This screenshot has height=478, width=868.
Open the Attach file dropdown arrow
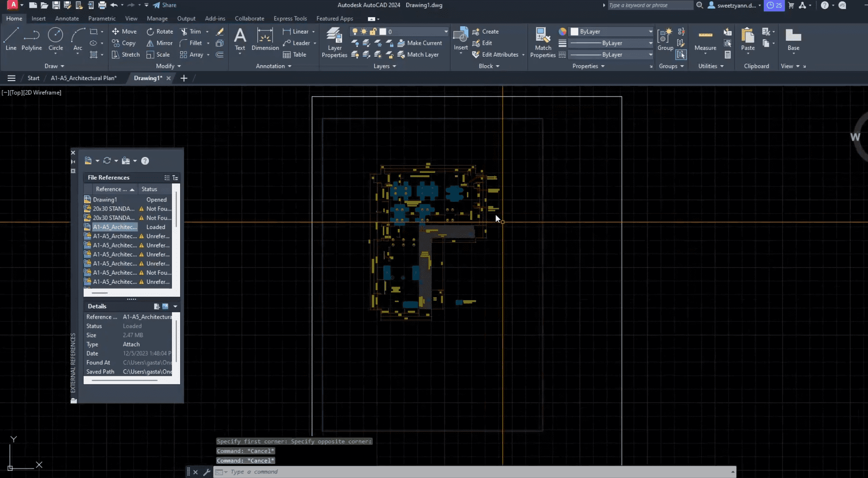click(98, 161)
